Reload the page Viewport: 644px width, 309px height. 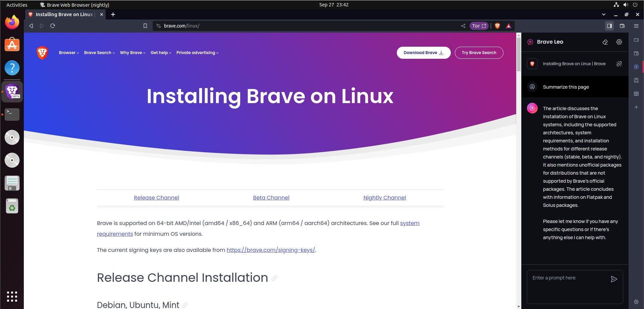pyautogui.click(x=53, y=26)
